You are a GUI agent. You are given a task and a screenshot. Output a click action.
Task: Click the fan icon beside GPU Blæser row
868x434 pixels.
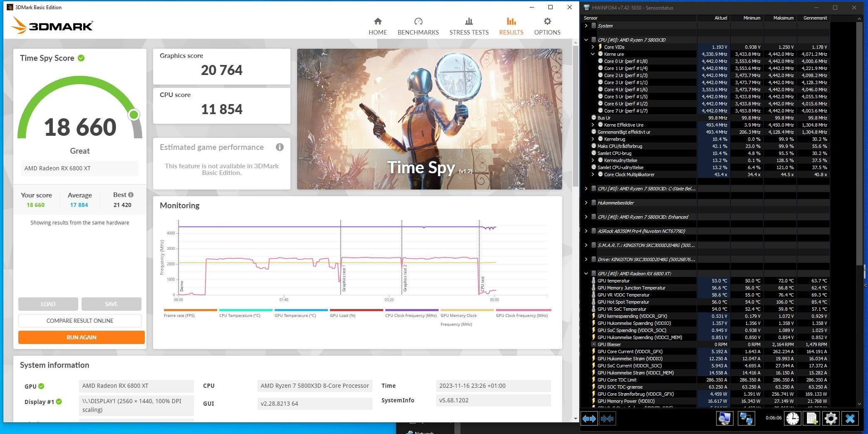point(594,344)
